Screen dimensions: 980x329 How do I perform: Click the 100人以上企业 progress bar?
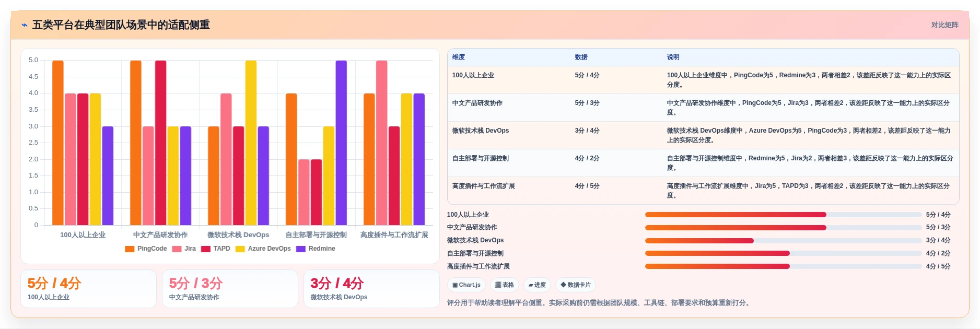(x=783, y=215)
